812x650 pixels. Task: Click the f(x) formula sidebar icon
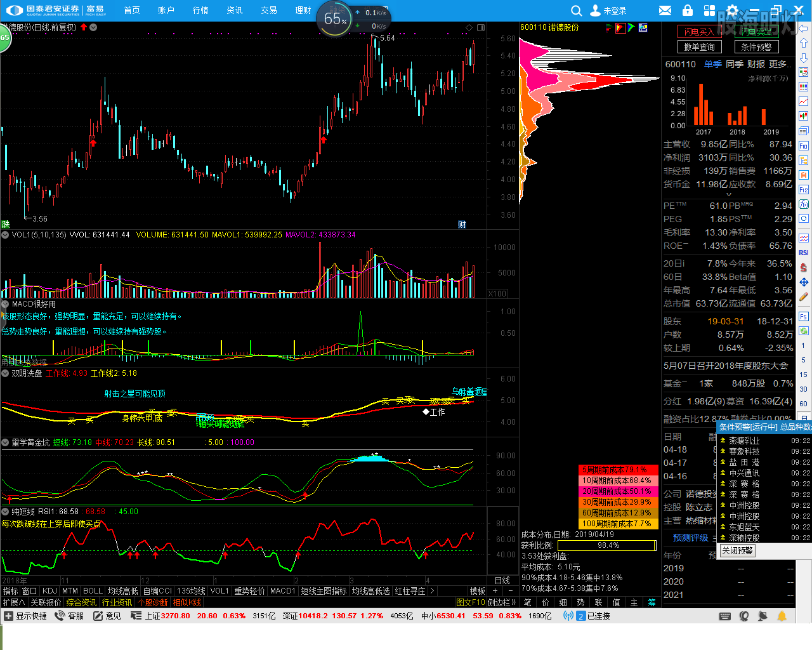803,204
